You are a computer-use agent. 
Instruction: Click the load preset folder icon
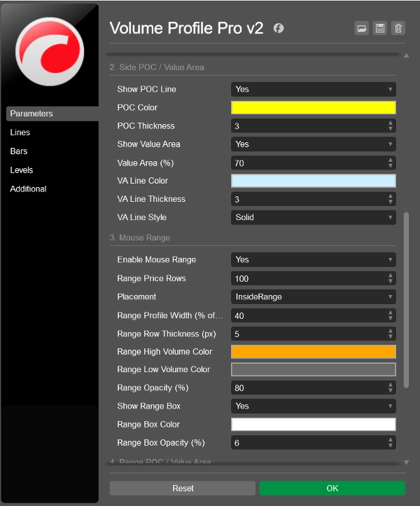(x=362, y=29)
